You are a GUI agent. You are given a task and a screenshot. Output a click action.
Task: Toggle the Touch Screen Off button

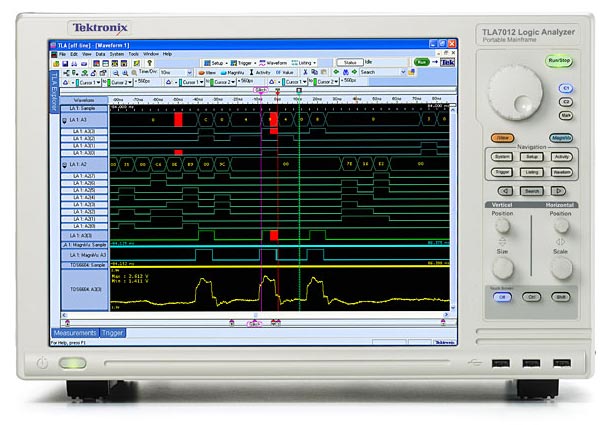click(x=502, y=297)
